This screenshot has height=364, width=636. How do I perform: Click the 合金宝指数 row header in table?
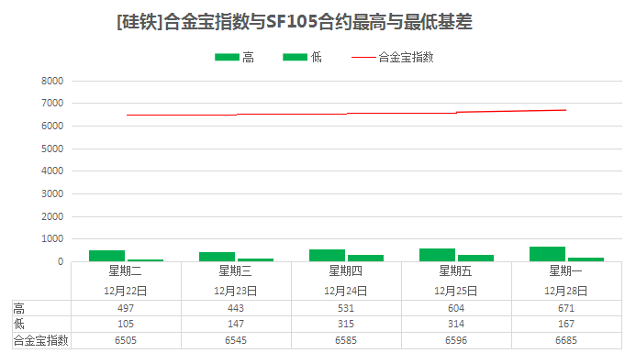click(x=41, y=340)
